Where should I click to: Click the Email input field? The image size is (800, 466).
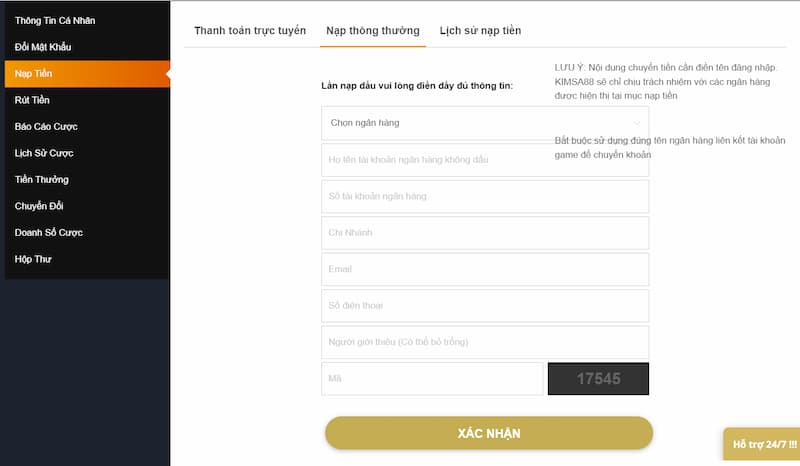pyautogui.click(x=485, y=269)
